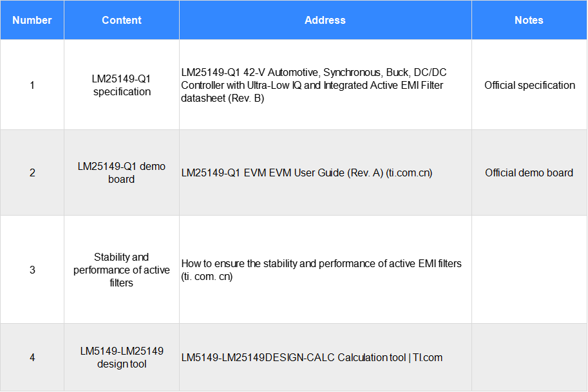588x392 pixels.
Task: Click the Address column header
Action: 325,20
